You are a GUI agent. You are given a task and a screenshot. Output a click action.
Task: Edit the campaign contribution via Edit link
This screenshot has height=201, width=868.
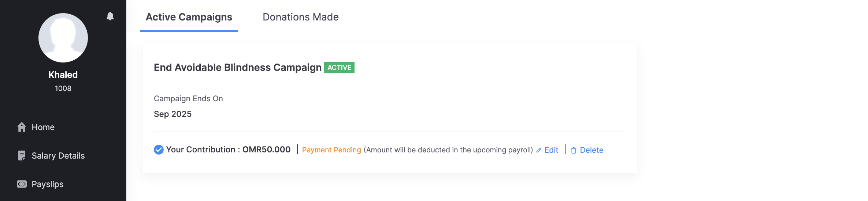coord(551,150)
